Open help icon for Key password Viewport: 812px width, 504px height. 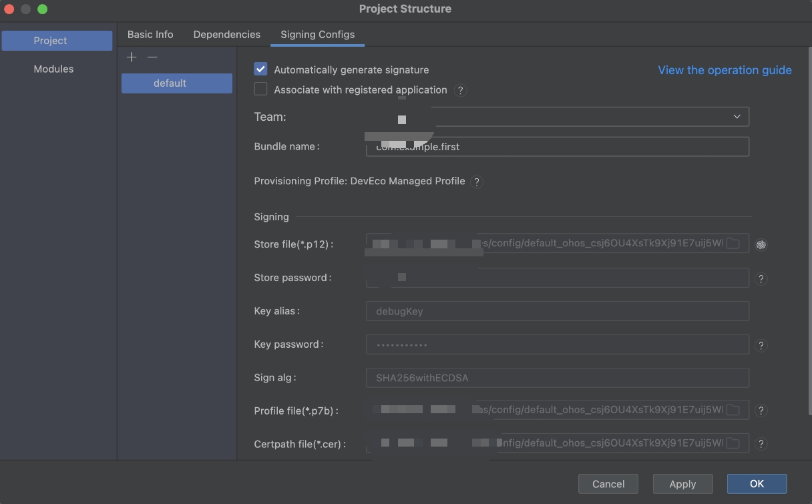tap(761, 346)
